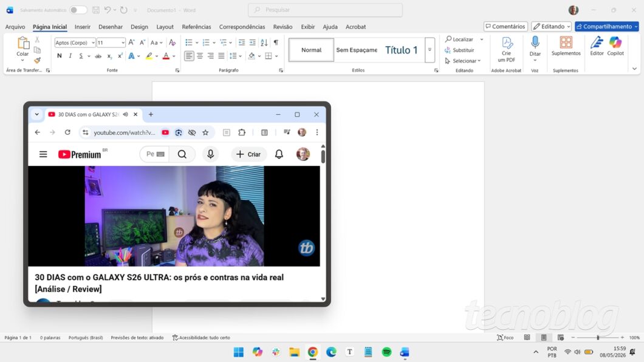
Task: Open YouTube hamburger guide menu
Action: coord(43,154)
